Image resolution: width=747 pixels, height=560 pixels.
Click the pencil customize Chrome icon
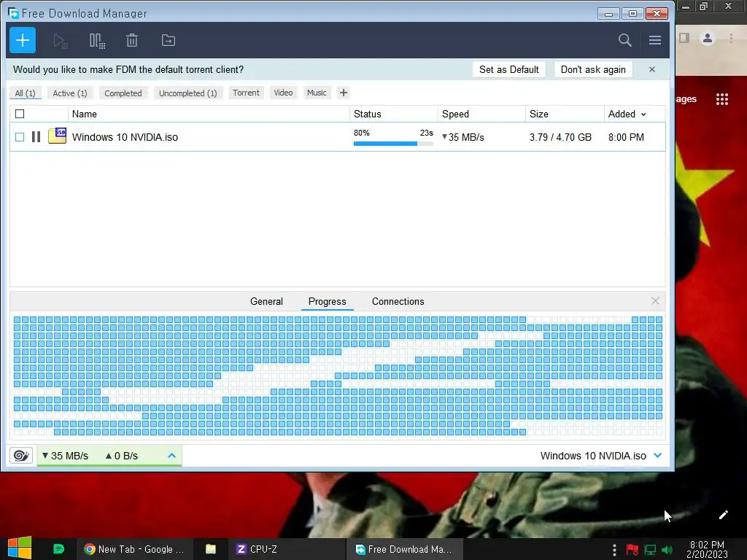[723, 515]
